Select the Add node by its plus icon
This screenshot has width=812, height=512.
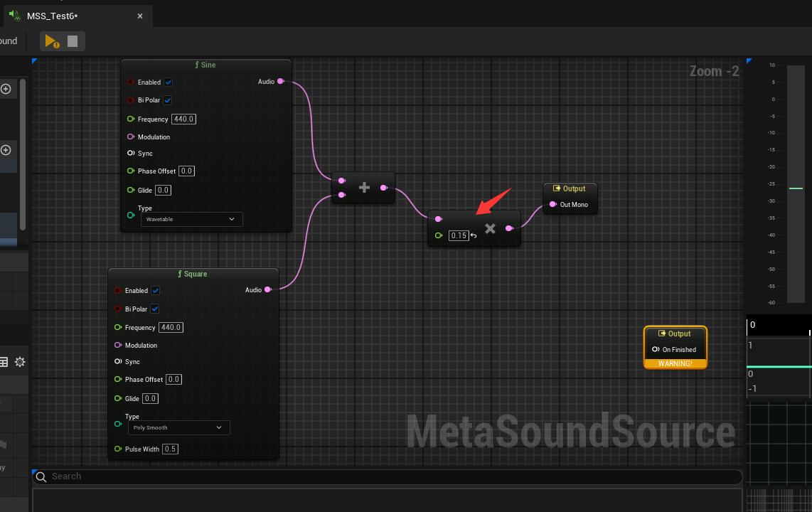[x=364, y=188]
